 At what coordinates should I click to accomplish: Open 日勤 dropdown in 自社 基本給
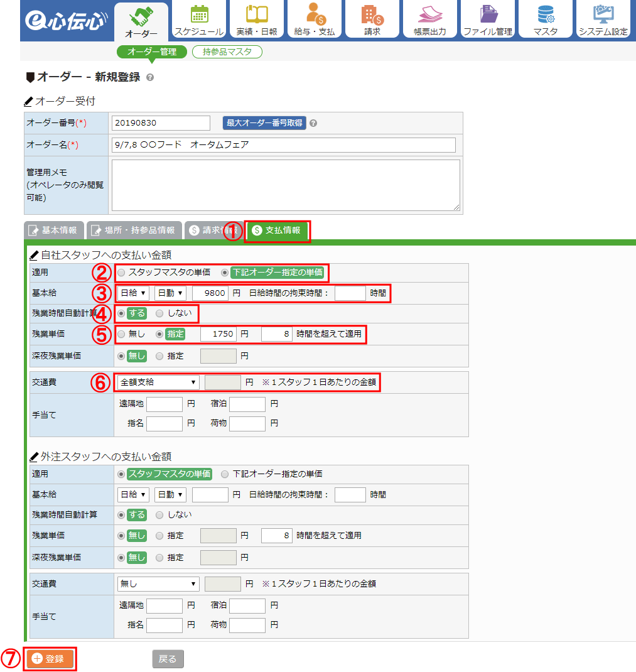click(171, 293)
